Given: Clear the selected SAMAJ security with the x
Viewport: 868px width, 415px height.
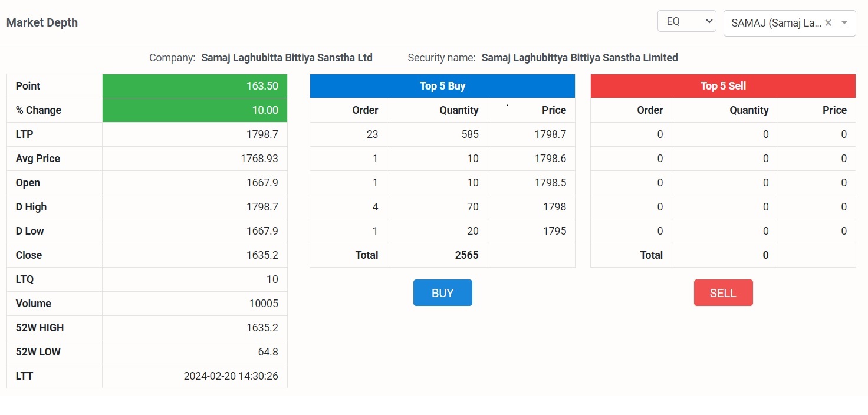Looking at the screenshot, I should coord(828,23).
